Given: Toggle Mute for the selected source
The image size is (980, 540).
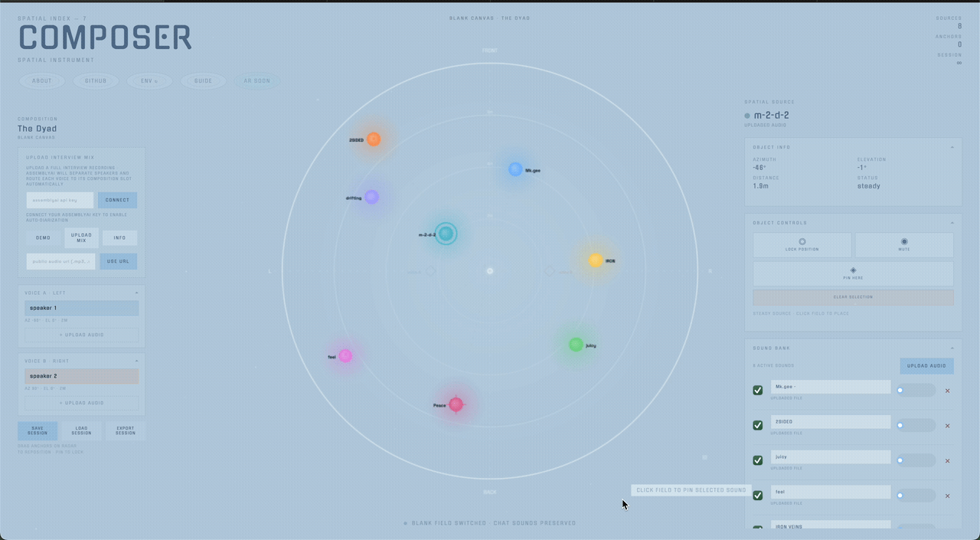Looking at the screenshot, I should click(904, 245).
